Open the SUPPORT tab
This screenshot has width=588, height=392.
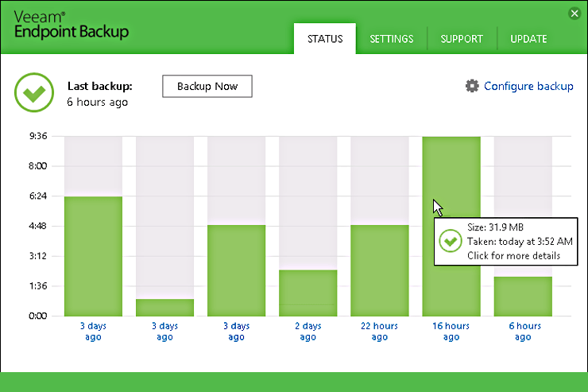462,39
